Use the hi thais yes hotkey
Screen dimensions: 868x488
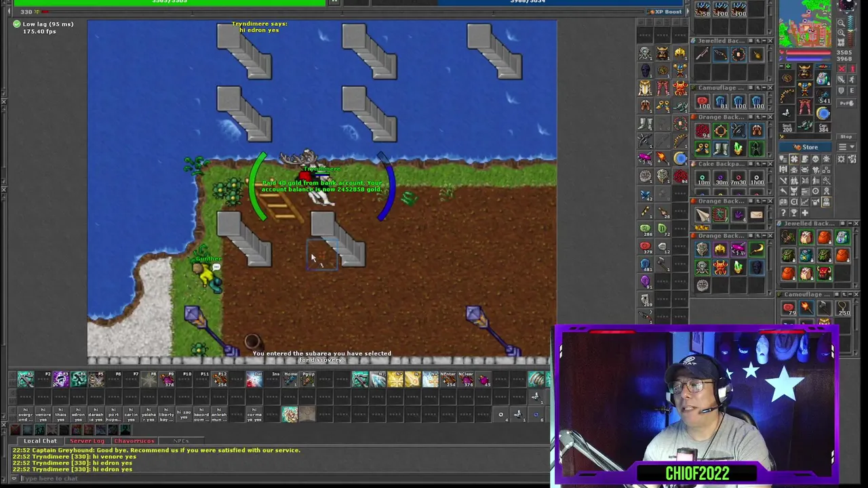click(x=60, y=414)
